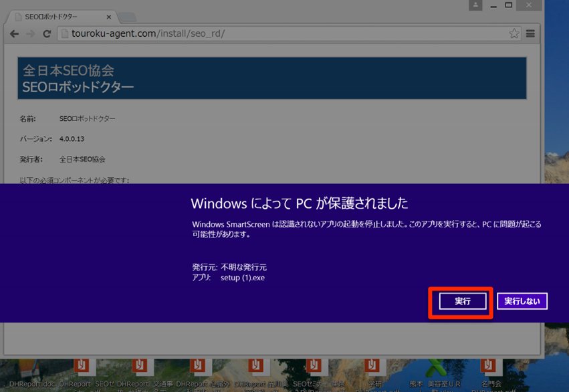Go back with Chrome's back arrow
The height and width of the screenshot is (392, 569).
pyautogui.click(x=14, y=33)
